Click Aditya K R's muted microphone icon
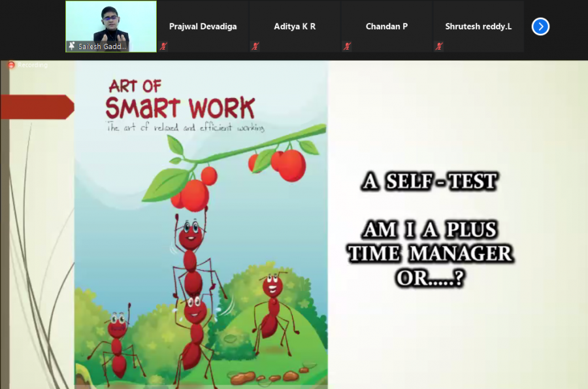Image resolution: width=588 pixels, height=389 pixels. (x=255, y=46)
